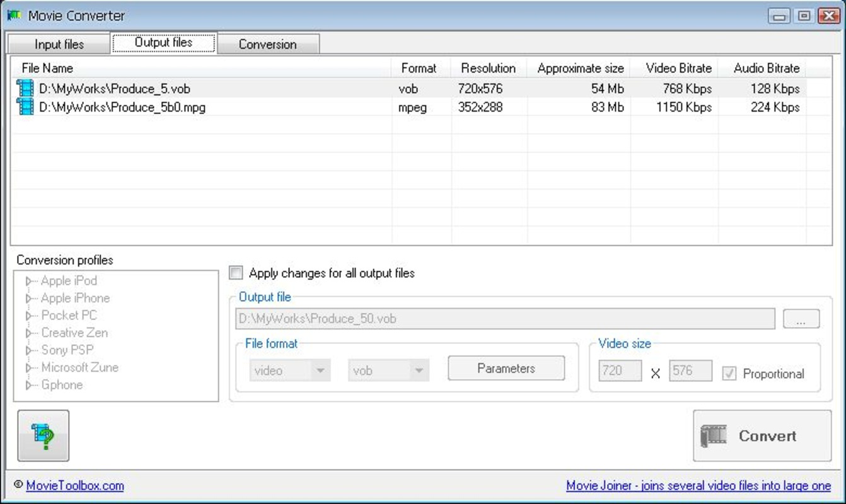The height and width of the screenshot is (504, 846).
Task: Expand the Creative Zen profile
Action: (x=28, y=333)
